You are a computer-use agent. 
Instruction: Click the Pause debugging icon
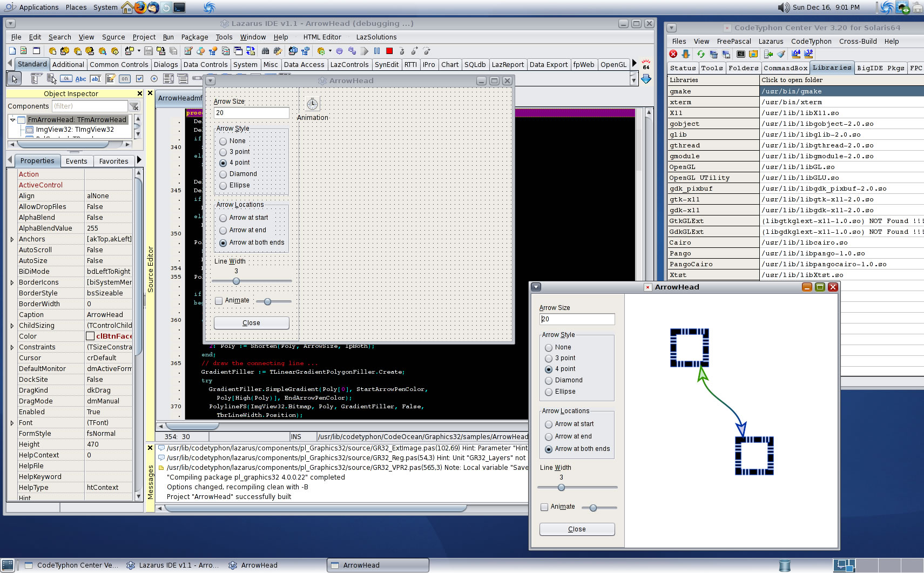[x=377, y=51]
